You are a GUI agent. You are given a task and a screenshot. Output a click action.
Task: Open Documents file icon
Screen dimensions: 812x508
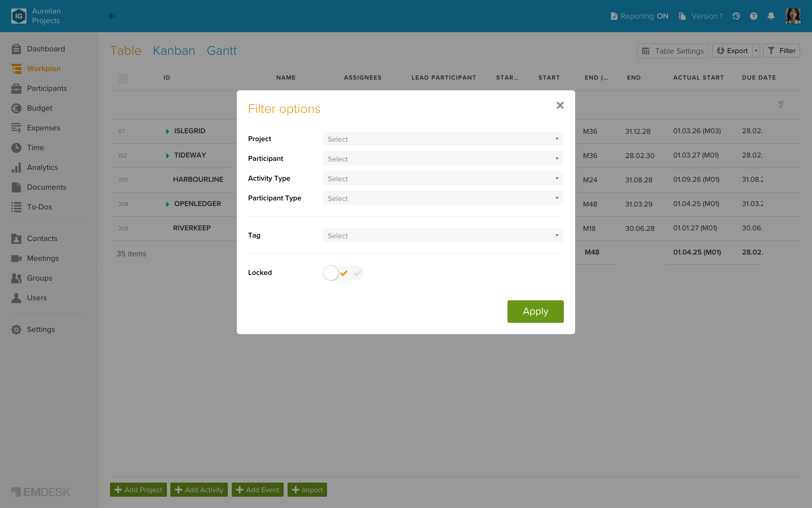[16, 187]
